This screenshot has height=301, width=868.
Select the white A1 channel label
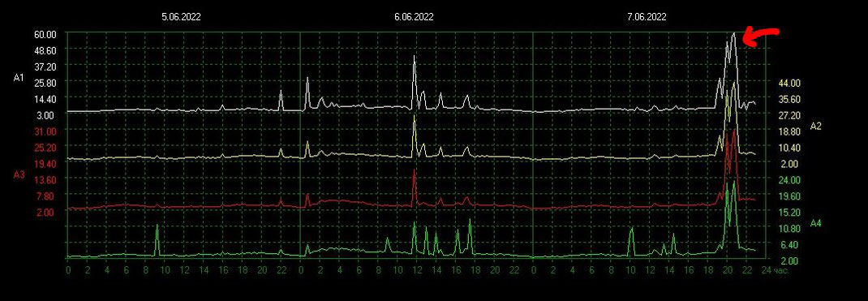[x=19, y=78]
